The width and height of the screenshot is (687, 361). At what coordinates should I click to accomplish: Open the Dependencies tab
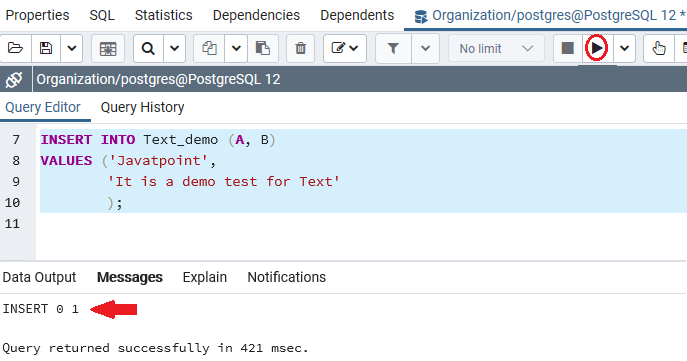point(256,15)
